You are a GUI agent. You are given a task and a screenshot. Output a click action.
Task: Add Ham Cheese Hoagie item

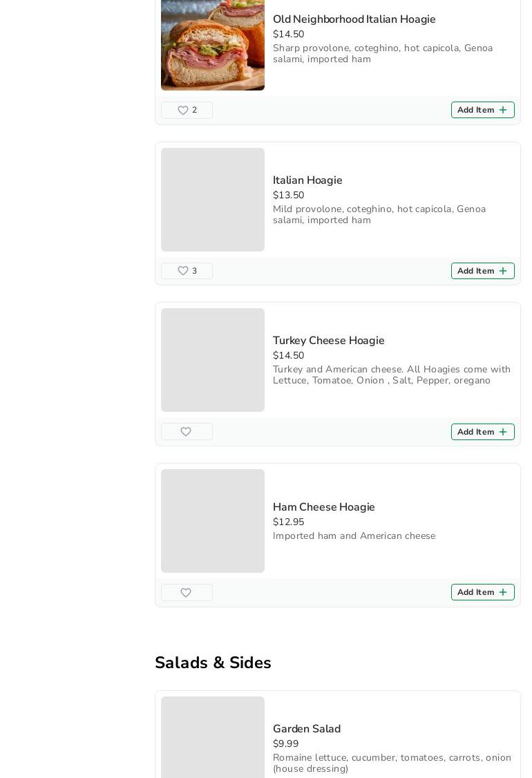(482, 592)
